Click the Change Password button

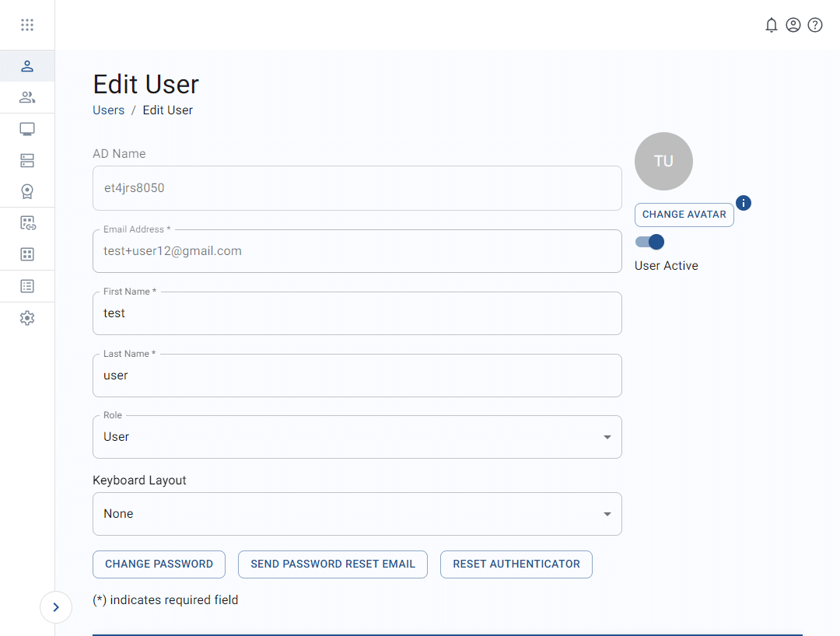(159, 564)
